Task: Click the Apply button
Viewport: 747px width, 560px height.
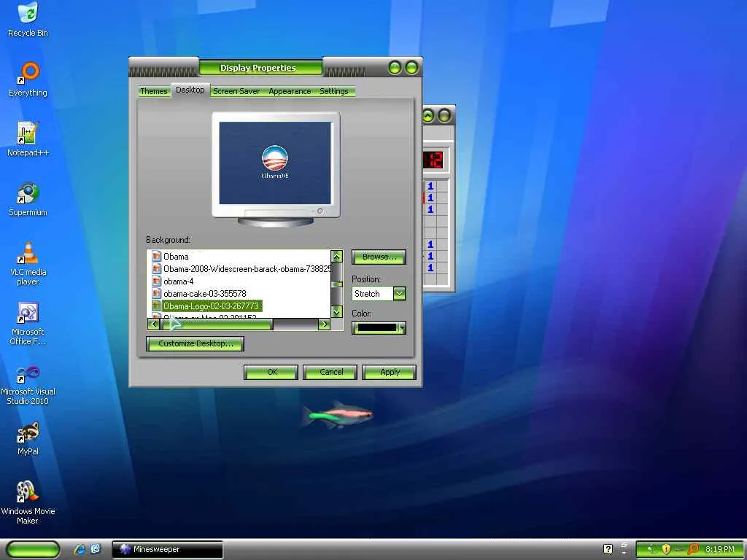Action: pos(390,372)
